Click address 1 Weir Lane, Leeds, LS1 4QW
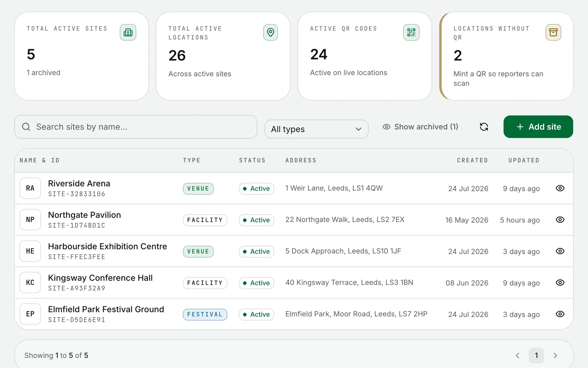 [334, 188]
